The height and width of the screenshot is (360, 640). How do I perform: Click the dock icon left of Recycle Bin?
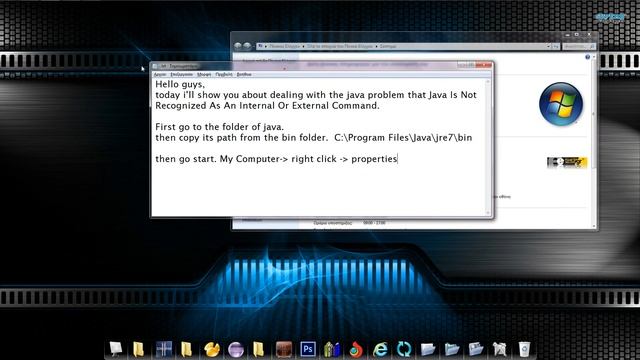[x=500, y=349]
